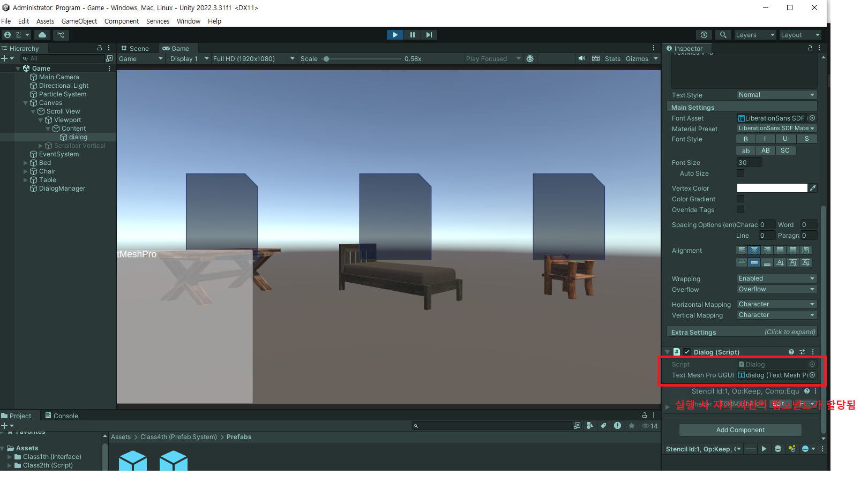Set right text alignment
The image size is (868, 483).
coord(767,250)
